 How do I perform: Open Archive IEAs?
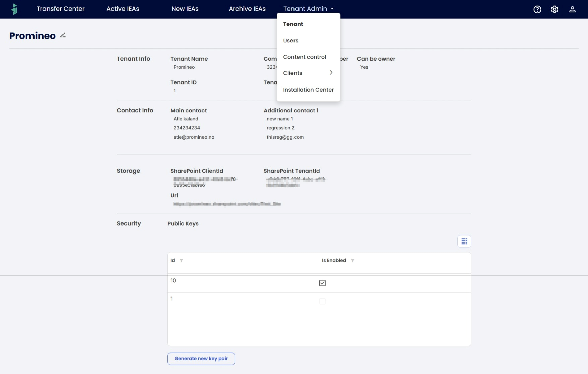(x=247, y=9)
